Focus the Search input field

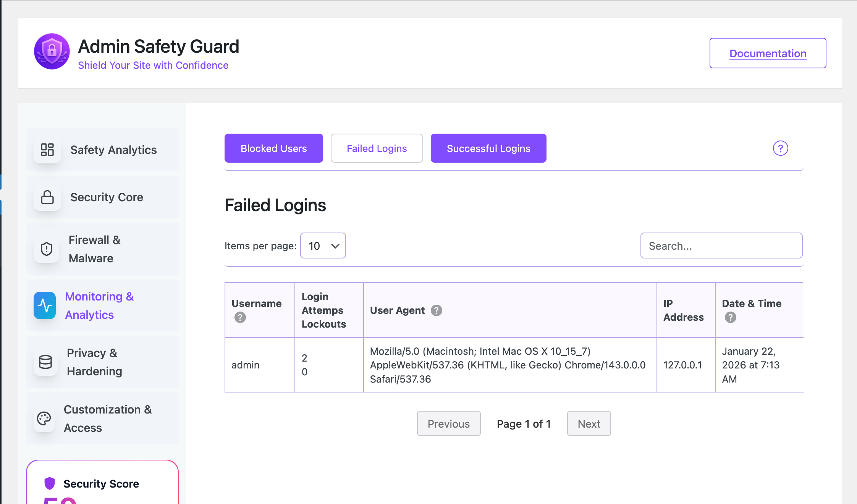721,246
